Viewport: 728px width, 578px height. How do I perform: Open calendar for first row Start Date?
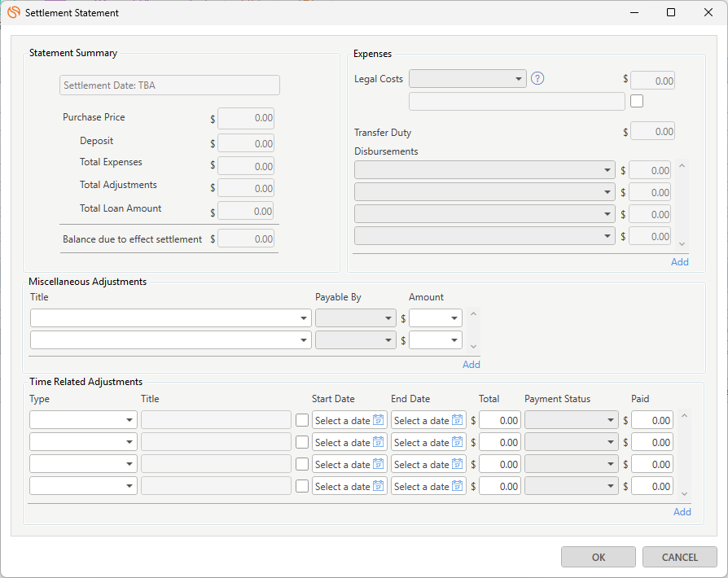click(378, 420)
